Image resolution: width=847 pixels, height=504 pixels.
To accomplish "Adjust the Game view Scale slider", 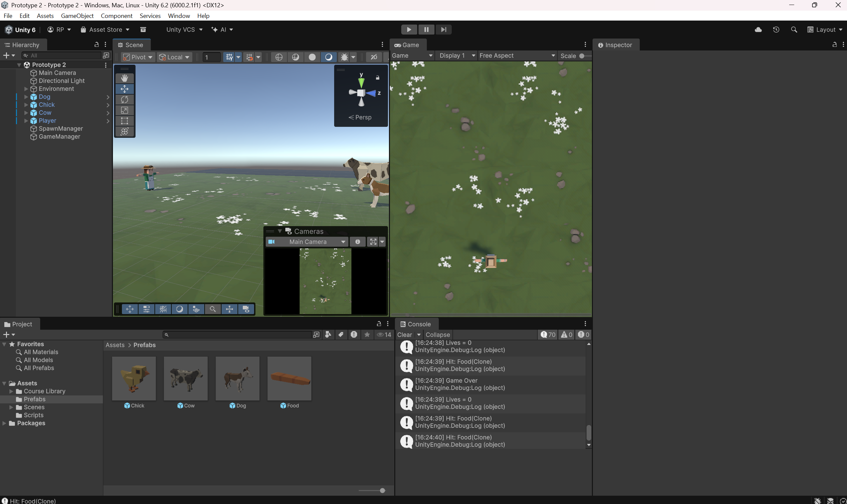I will point(585,56).
